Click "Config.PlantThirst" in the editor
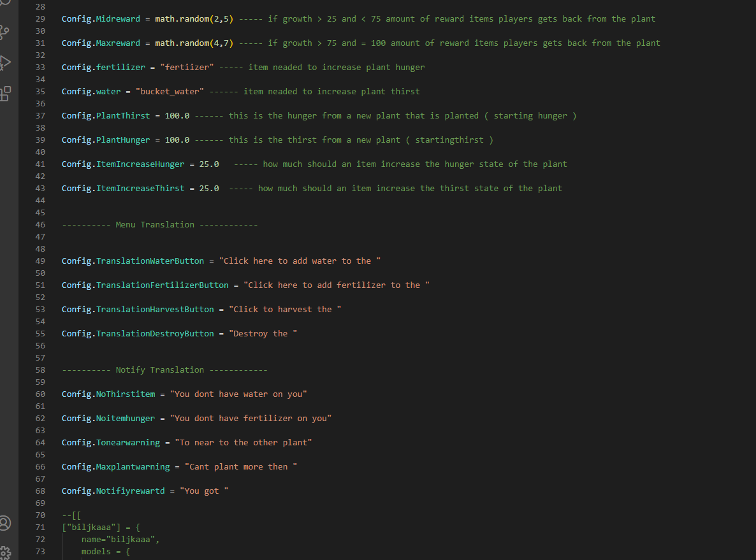This screenshot has height=560, width=756. pyautogui.click(x=106, y=116)
